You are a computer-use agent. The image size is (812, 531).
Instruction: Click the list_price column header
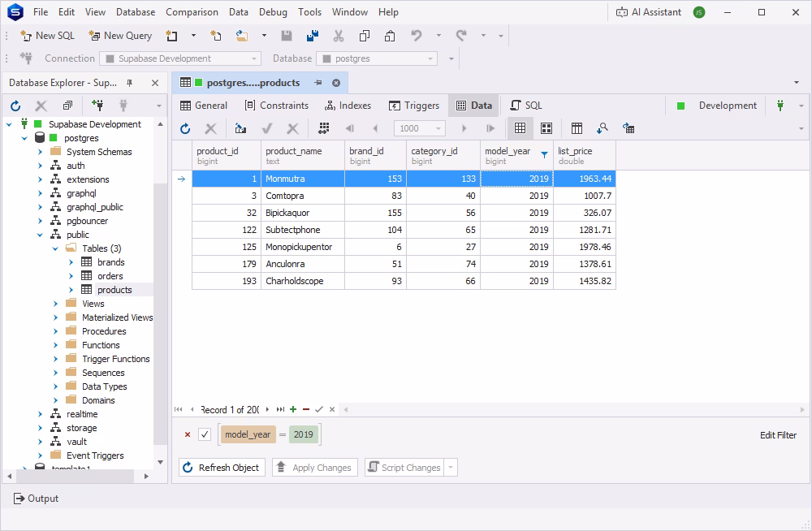pos(584,155)
